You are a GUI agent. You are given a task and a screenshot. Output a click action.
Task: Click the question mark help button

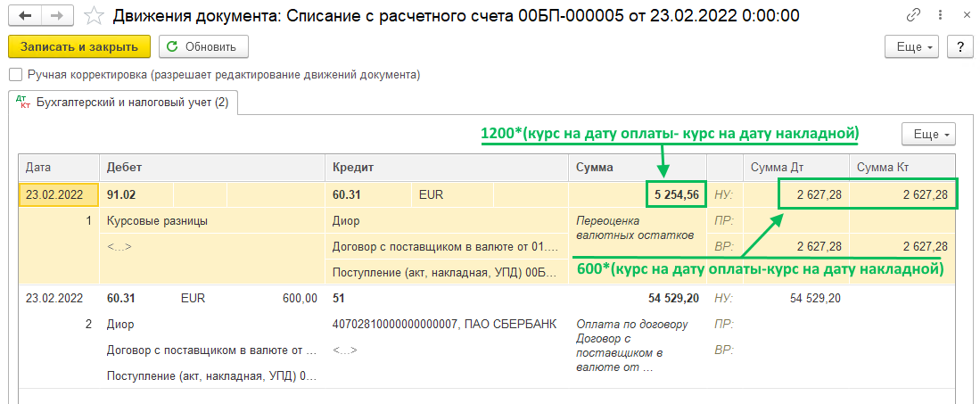(x=959, y=46)
